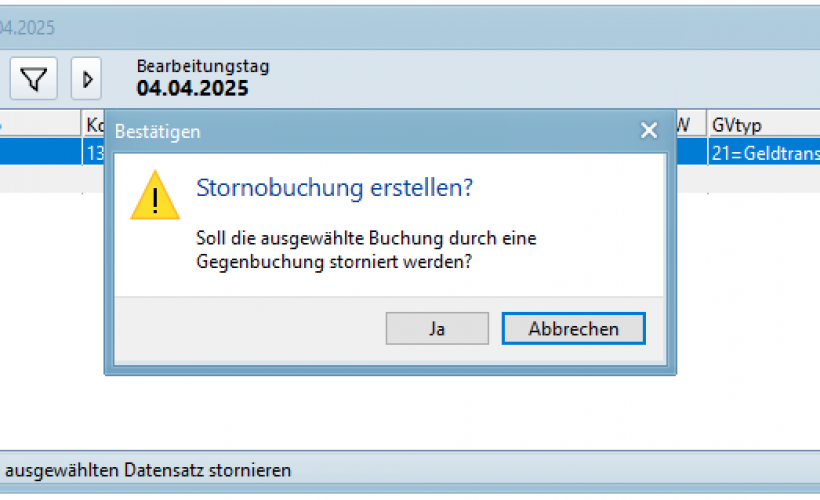
Task: Click the W column header
Action: click(x=690, y=124)
